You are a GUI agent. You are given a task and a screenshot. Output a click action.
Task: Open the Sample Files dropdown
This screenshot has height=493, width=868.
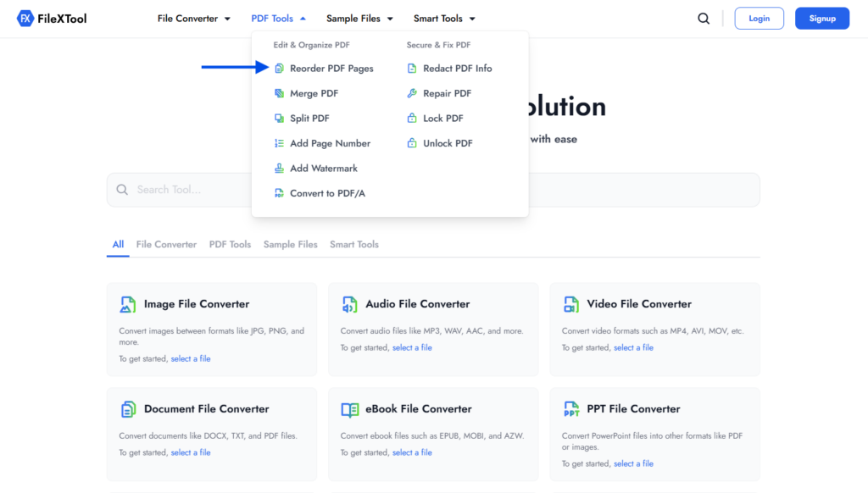tap(359, 19)
